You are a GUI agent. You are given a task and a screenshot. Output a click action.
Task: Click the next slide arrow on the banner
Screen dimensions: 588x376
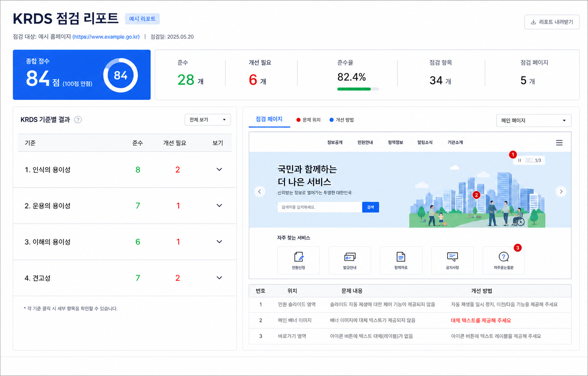click(x=561, y=192)
